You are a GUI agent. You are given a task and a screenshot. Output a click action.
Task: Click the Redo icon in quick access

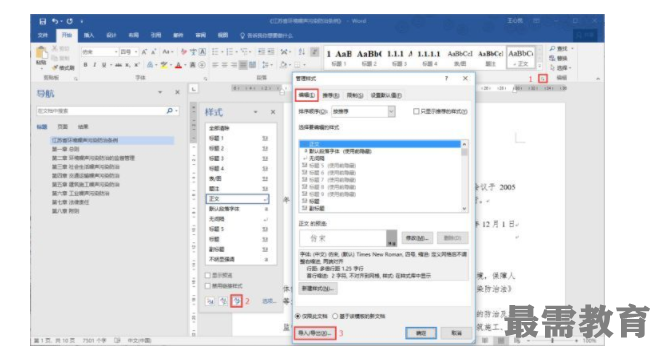tap(69, 21)
